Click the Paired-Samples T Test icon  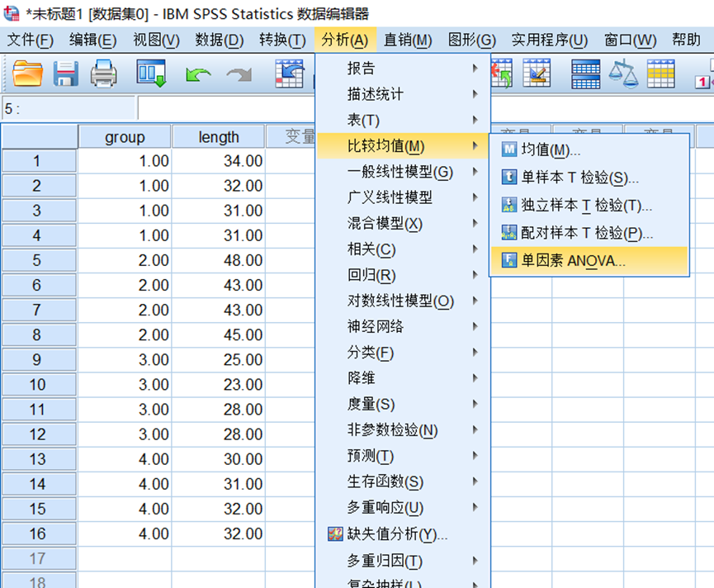(509, 233)
